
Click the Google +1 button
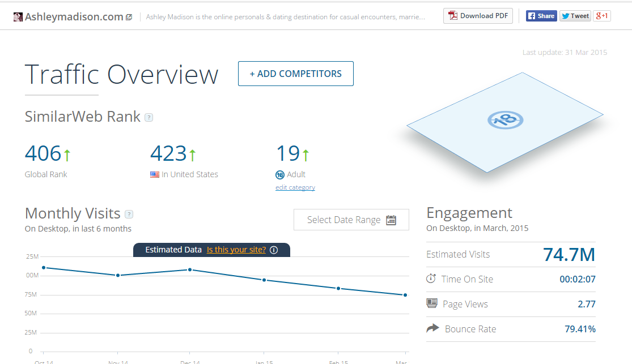(x=602, y=16)
